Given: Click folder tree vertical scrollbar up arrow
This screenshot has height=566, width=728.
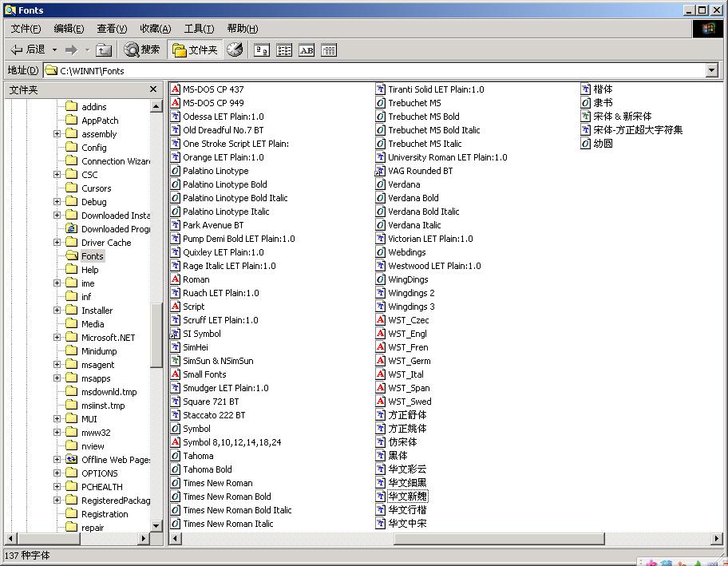Looking at the screenshot, I should pyautogui.click(x=156, y=106).
